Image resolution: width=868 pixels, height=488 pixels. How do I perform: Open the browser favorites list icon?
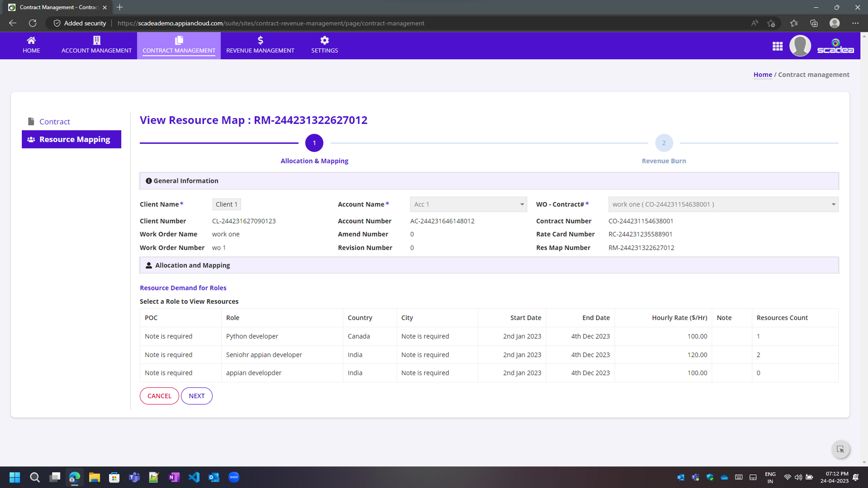(x=794, y=23)
